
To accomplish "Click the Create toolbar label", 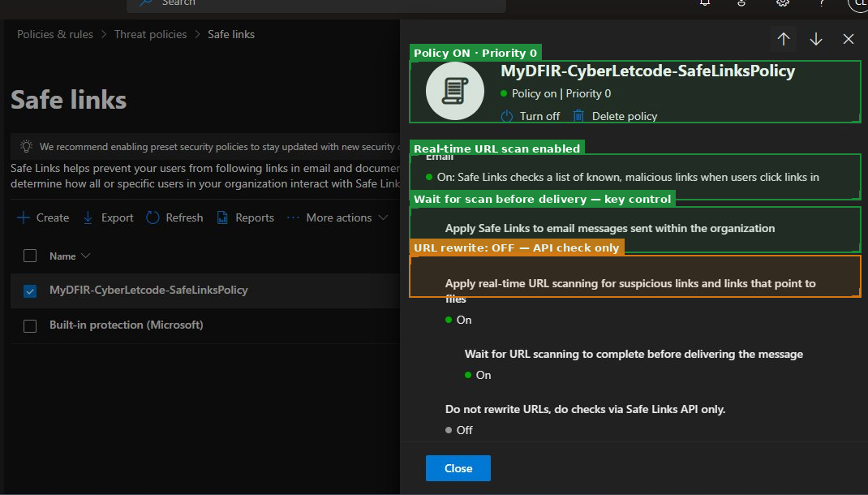I will [x=53, y=217].
